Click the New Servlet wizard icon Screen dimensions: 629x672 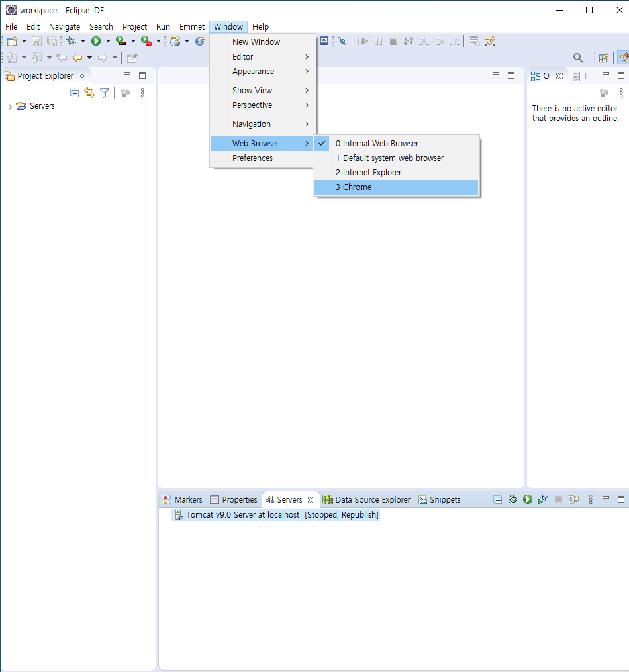200,41
